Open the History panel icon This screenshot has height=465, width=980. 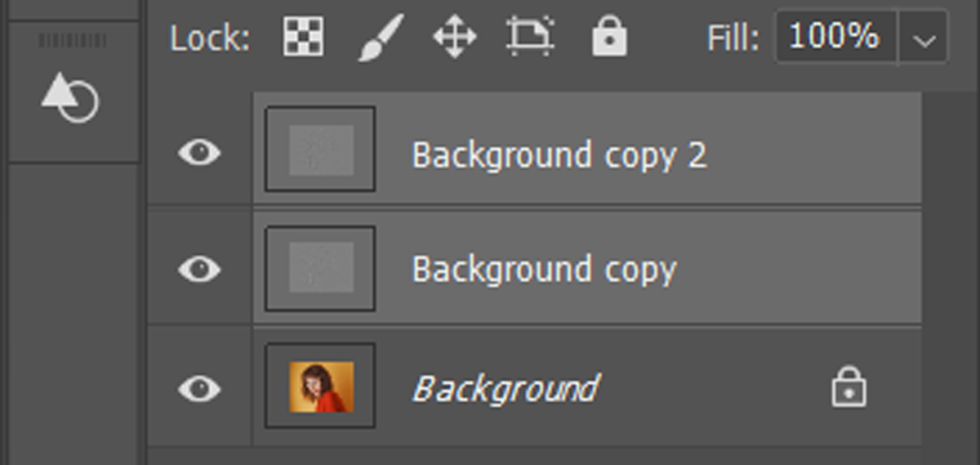point(70,96)
